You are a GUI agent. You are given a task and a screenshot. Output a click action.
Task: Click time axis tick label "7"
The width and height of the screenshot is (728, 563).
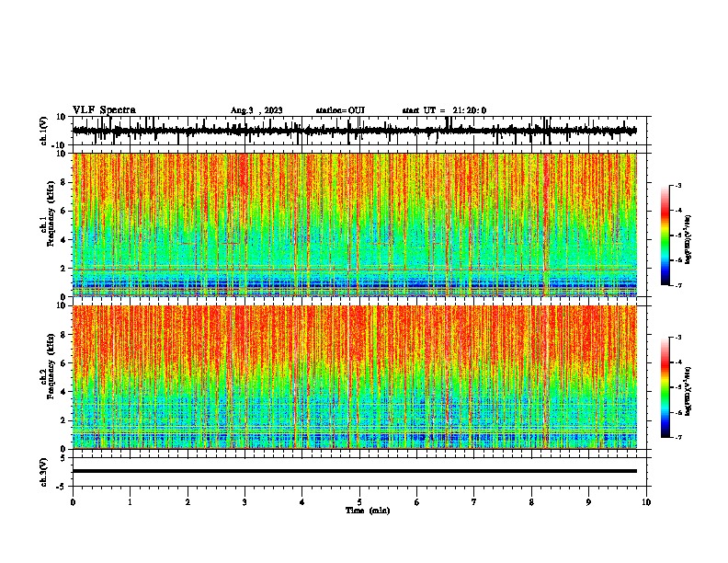[474, 502]
